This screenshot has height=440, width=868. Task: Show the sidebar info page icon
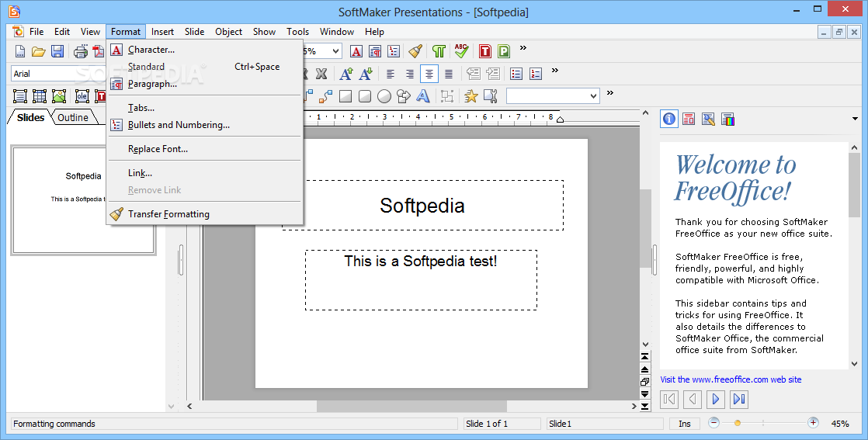coord(669,119)
